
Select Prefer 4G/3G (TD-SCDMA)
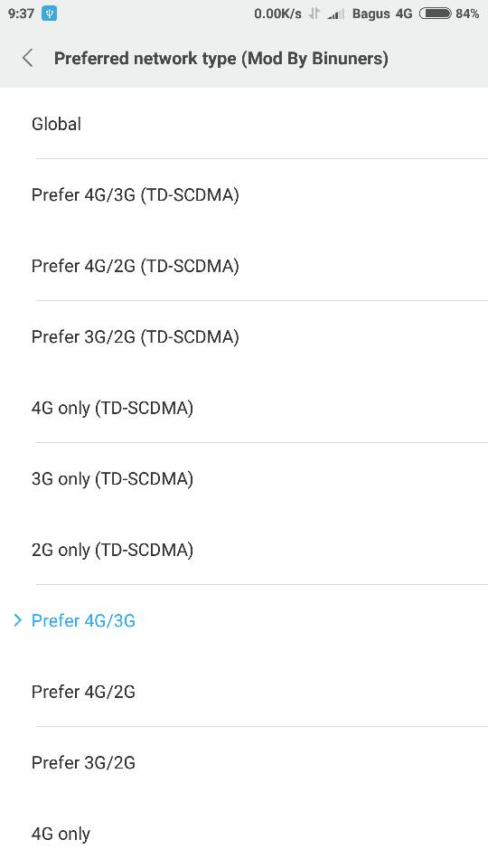pos(244,194)
